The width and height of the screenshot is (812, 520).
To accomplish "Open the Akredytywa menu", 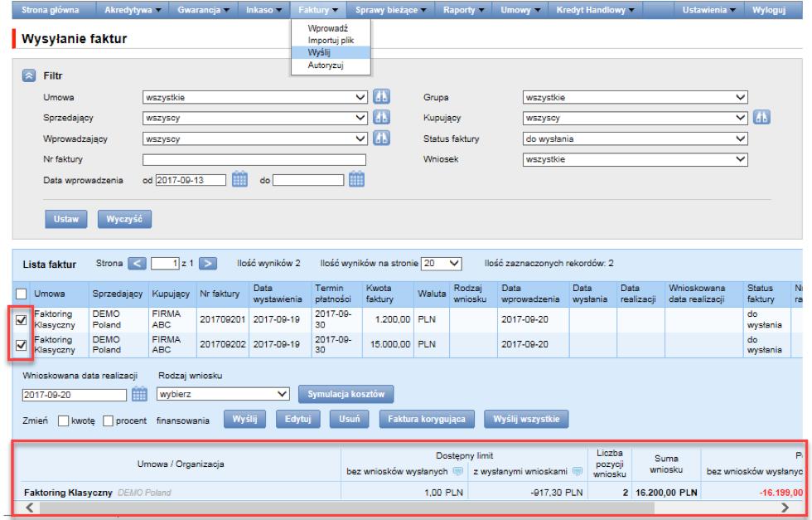I will click(133, 10).
